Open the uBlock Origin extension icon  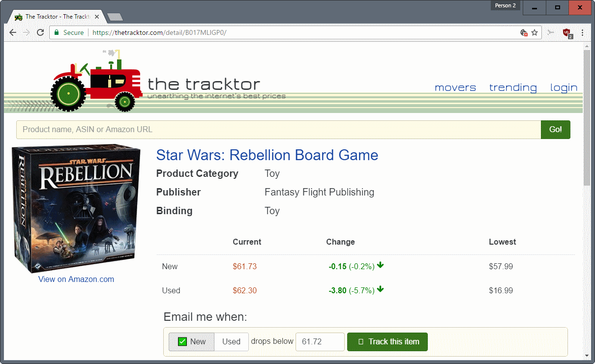567,33
